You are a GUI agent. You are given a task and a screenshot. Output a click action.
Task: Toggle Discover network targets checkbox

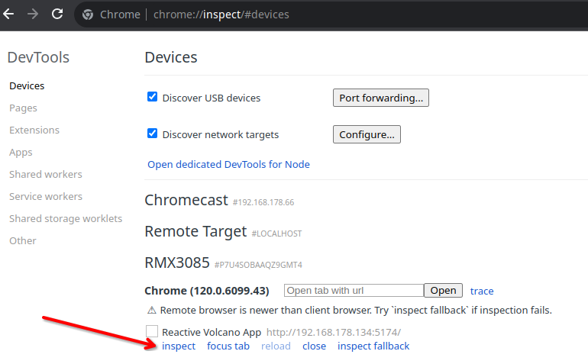[x=152, y=134]
